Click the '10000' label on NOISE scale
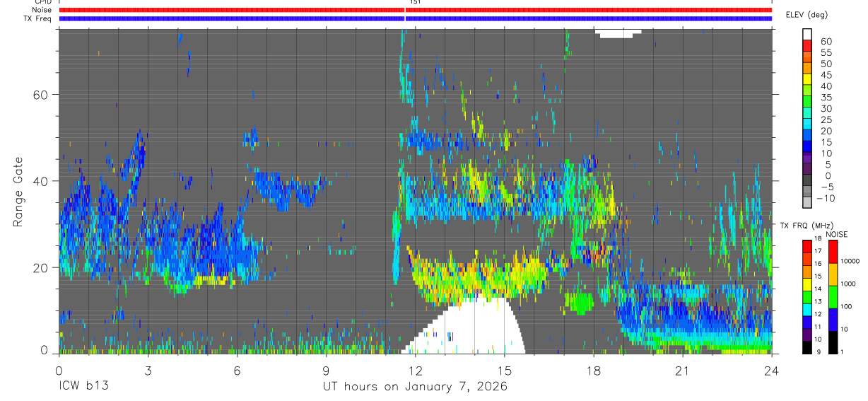Screen dimensions: 868x401 click(x=851, y=262)
